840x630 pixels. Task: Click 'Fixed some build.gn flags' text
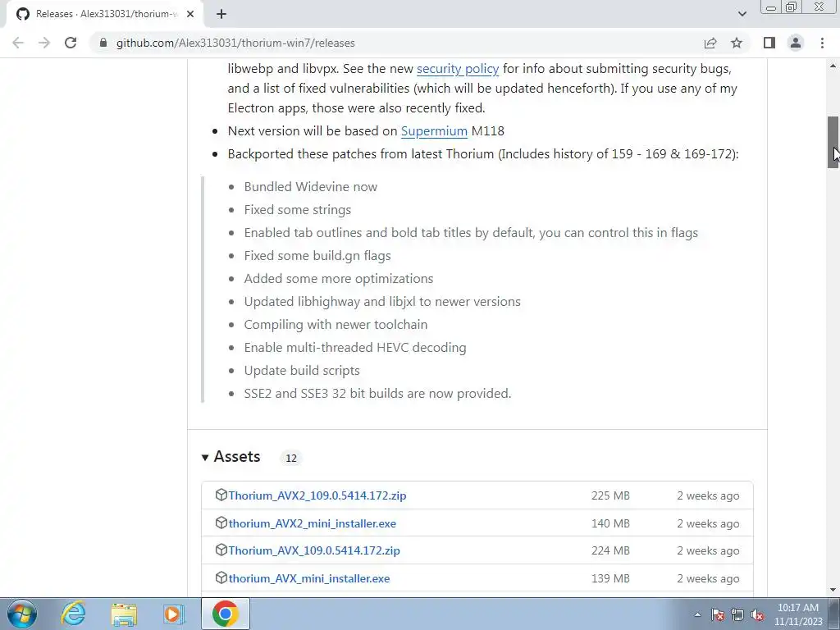point(317,256)
